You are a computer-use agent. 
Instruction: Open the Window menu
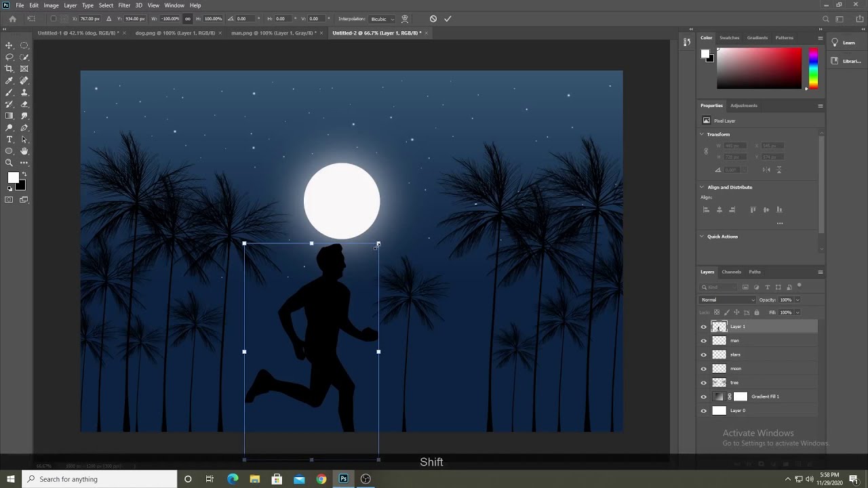tap(174, 5)
